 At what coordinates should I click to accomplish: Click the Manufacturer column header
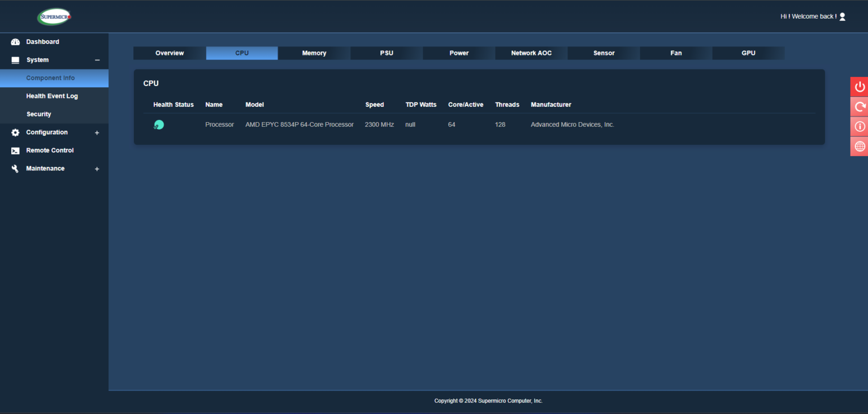point(551,105)
